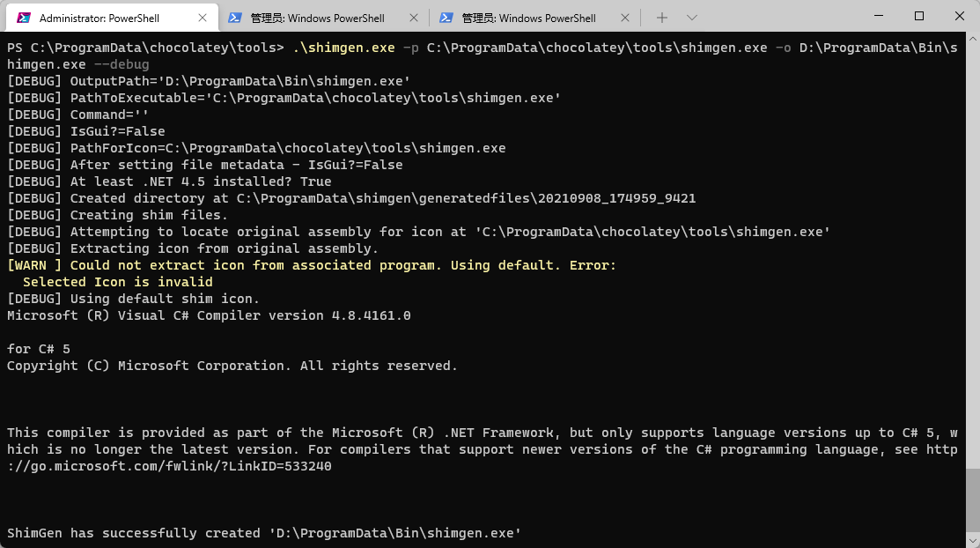Screen dimensions: 980x548
Task: Close the Windows Terminal window
Action: point(959,16)
